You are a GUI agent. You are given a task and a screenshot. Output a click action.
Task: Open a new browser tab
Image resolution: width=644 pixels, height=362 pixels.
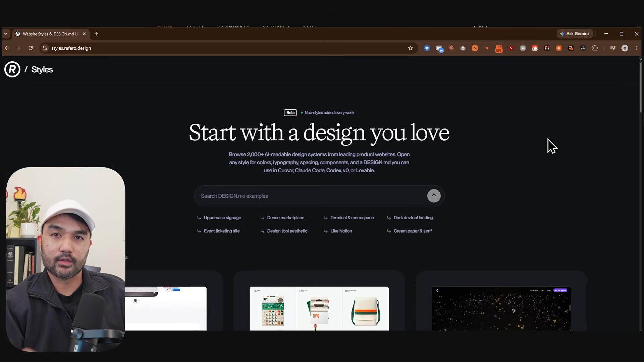tap(96, 34)
